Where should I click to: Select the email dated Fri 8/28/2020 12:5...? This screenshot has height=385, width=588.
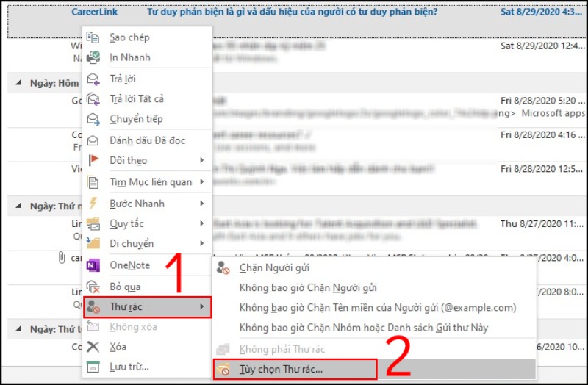[x=542, y=169]
